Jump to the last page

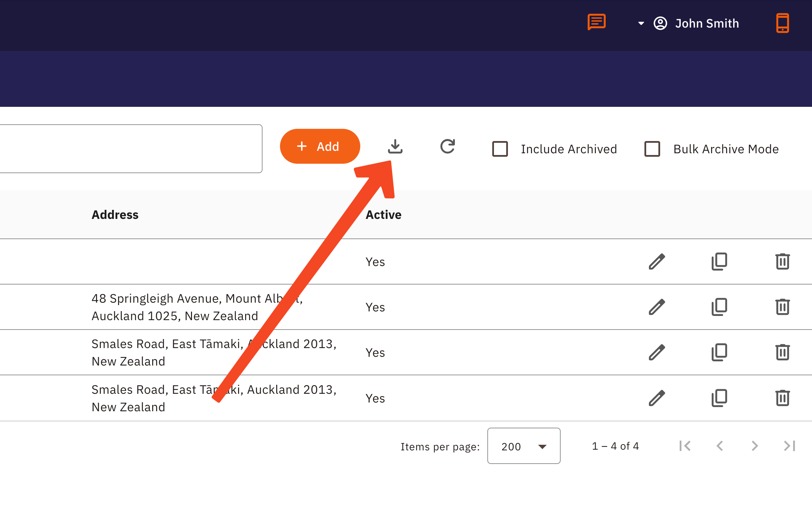click(789, 446)
